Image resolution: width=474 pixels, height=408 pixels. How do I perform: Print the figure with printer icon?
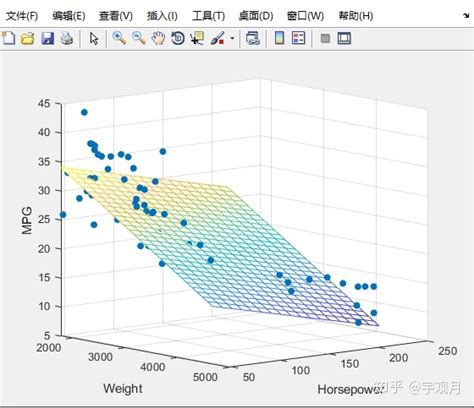[x=67, y=38]
